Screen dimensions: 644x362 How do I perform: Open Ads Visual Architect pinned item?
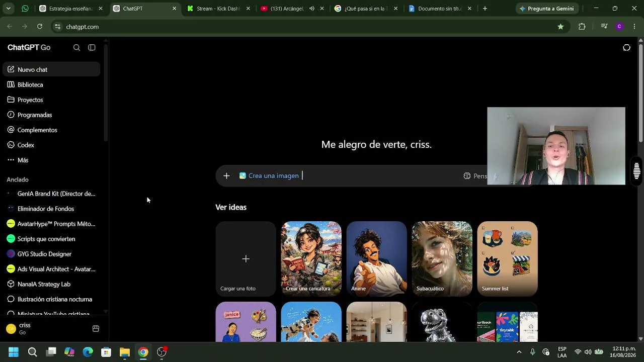point(51,269)
